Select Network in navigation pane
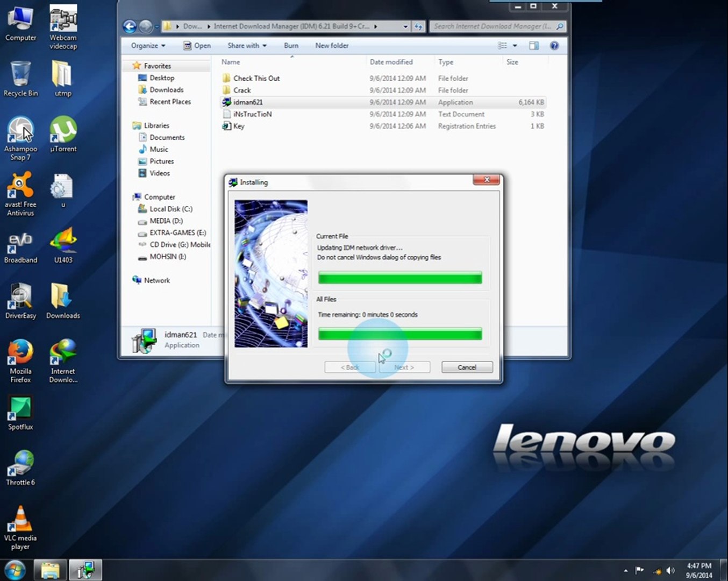The width and height of the screenshot is (728, 581). tap(156, 280)
